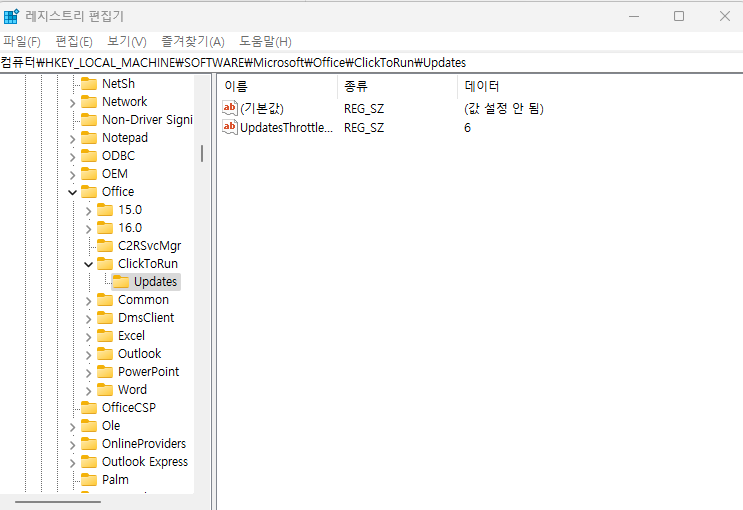Click the (값 설정 안 됨) data cell
Viewport: 743px width, 510px height.
(504, 109)
